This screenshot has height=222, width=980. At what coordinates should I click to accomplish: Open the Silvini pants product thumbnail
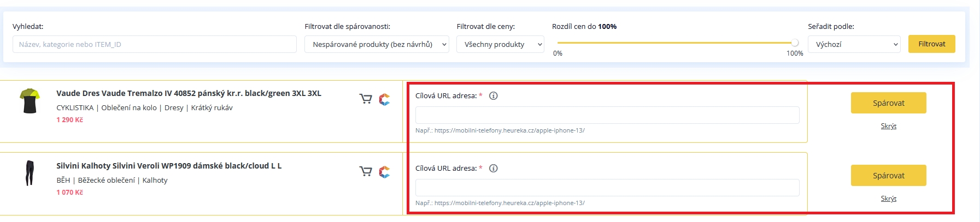[30, 173]
